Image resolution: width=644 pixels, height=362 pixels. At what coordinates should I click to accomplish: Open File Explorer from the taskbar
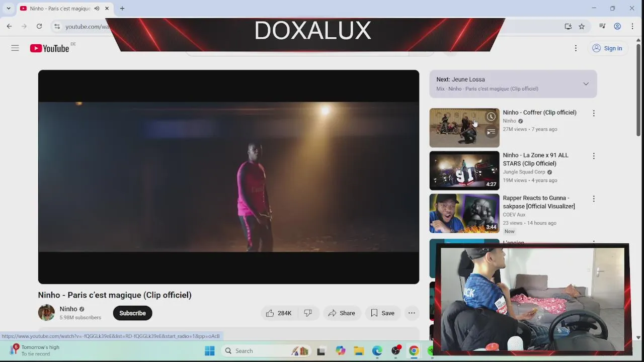359,351
